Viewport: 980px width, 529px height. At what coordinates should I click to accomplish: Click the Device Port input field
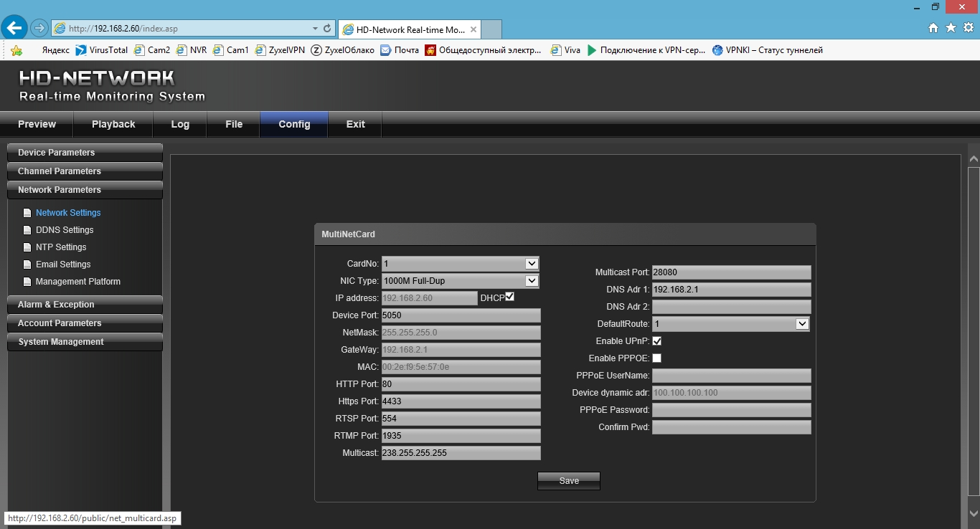461,315
